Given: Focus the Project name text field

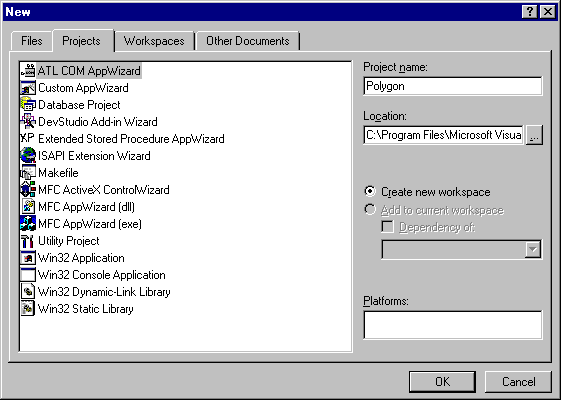Looking at the screenshot, I should pyautogui.click(x=453, y=86).
